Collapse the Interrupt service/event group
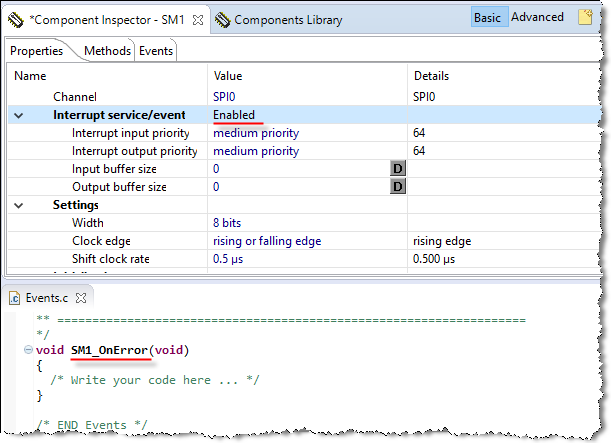Viewport: 611px width, 443px height. [x=19, y=116]
